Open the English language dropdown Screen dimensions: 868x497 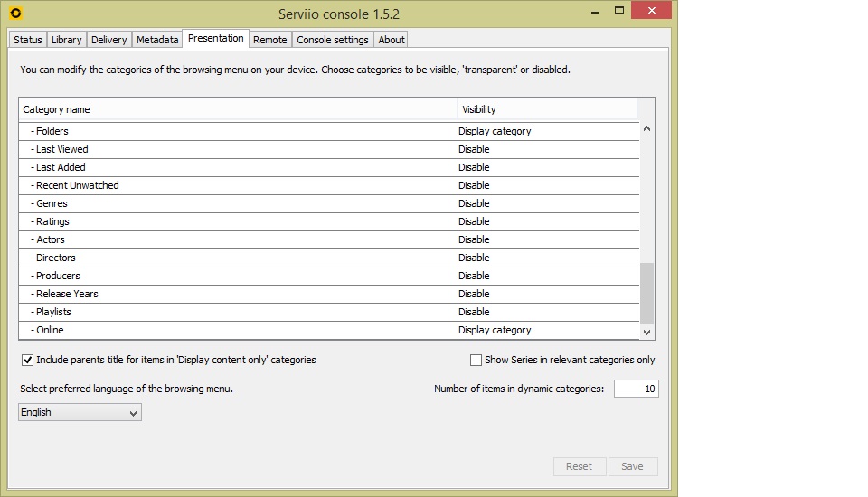pyautogui.click(x=80, y=412)
